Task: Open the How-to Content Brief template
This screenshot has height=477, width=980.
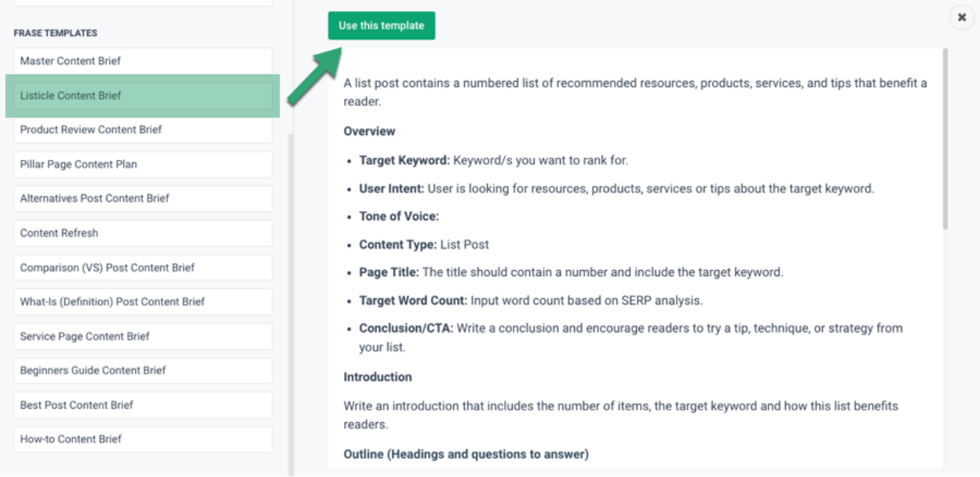Action: pyautogui.click(x=143, y=439)
